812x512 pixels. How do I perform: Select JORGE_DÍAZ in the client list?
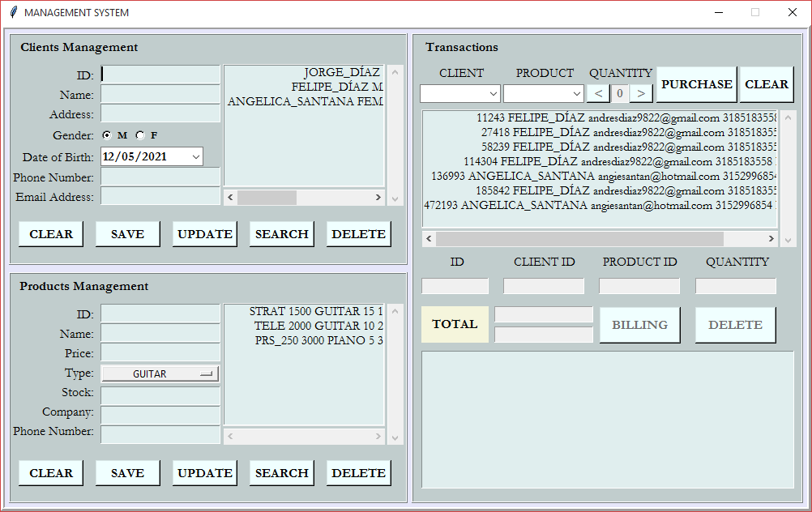point(340,72)
